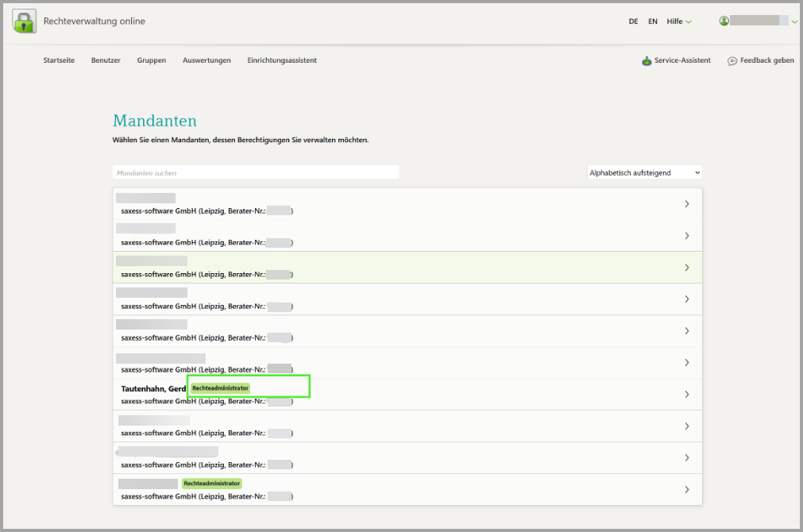Click the green padlock app logo

coord(24,21)
